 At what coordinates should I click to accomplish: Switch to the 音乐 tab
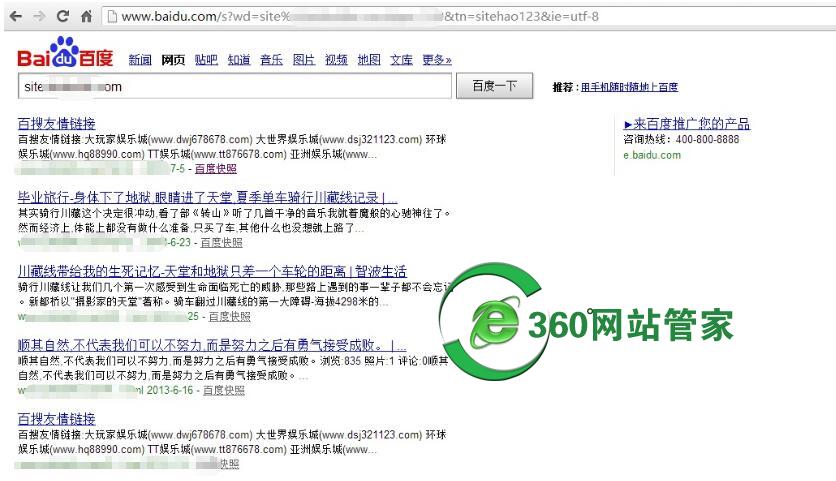click(x=271, y=60)
